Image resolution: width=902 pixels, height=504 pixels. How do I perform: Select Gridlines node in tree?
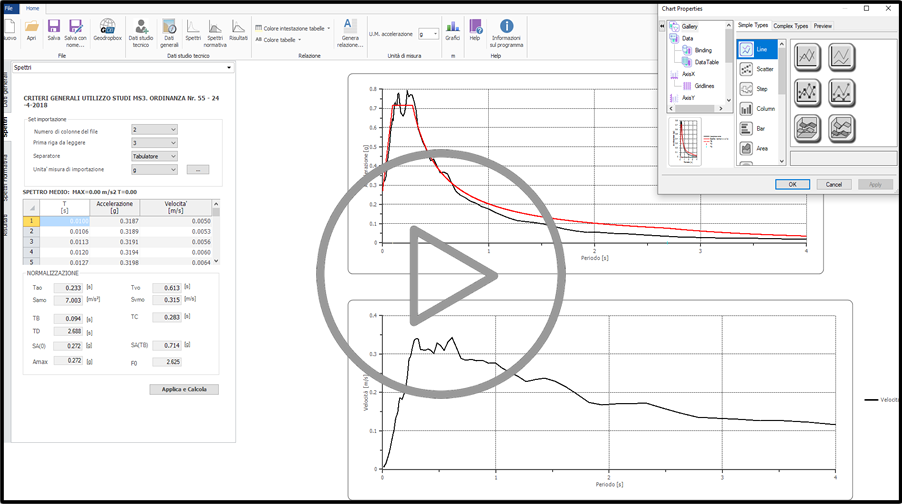(x=704, y=86)
